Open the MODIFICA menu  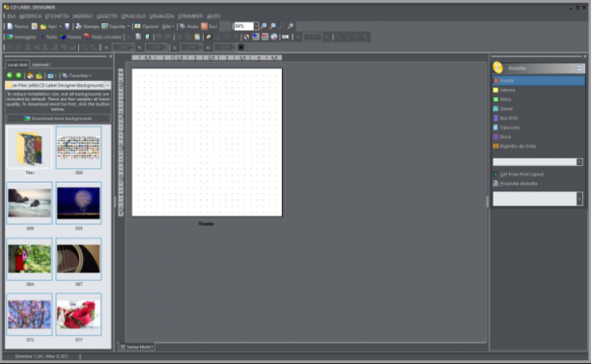click(30, 16)
